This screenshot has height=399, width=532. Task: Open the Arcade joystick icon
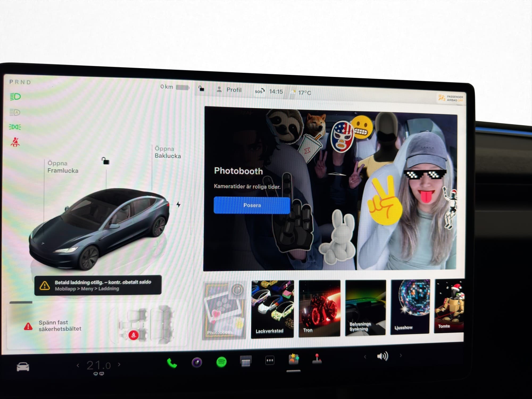[x=317, y=359]
